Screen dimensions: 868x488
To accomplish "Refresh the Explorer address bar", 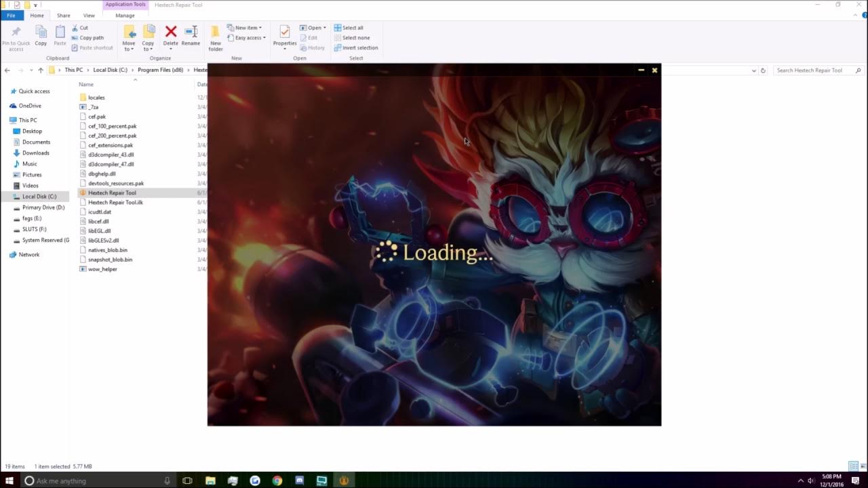I will coord(763,70).
